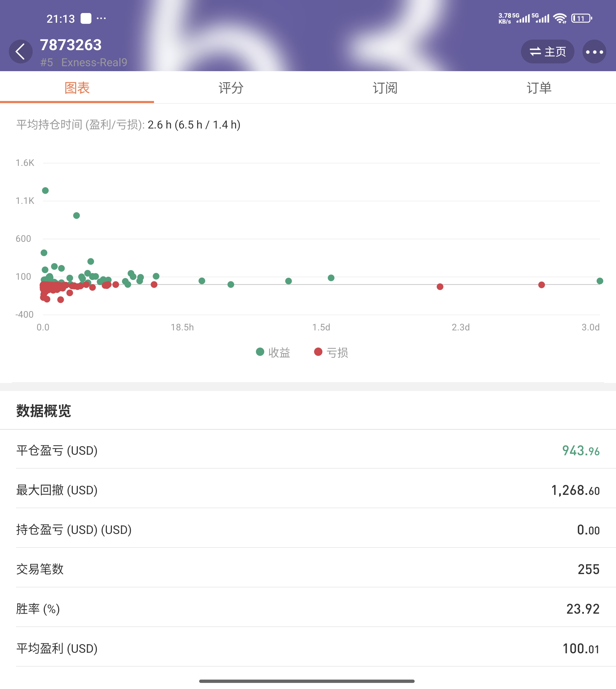The width and height of the screenshot is (616, 689).
Task: Tap the 主页 switch button
Action: 547,52
